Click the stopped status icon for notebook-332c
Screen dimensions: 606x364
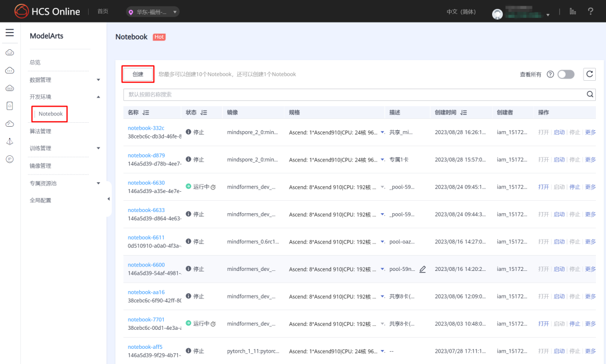tap(188, 132)
